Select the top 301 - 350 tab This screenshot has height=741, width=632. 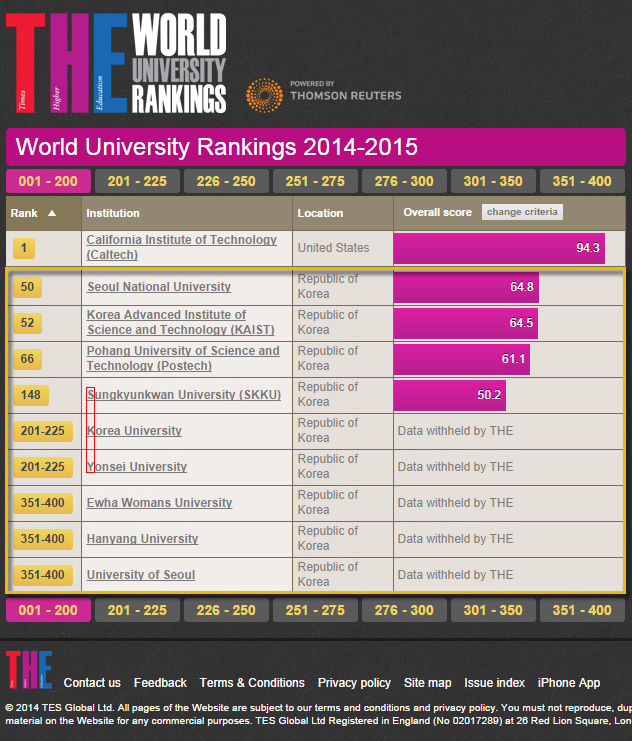[x=493, y=181]
